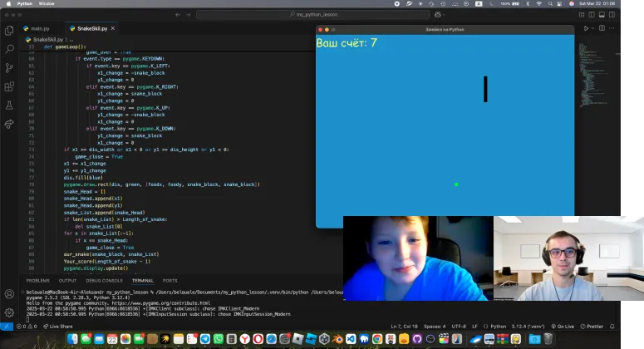The image size is (644, 349).
Task: Open the remote window status bar button
Action: coord(7,327)
